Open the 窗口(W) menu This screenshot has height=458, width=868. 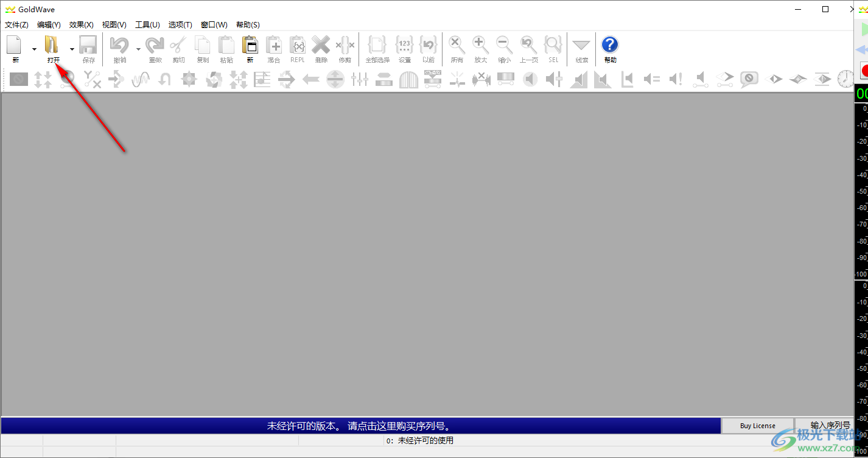(x=214, y=25)
